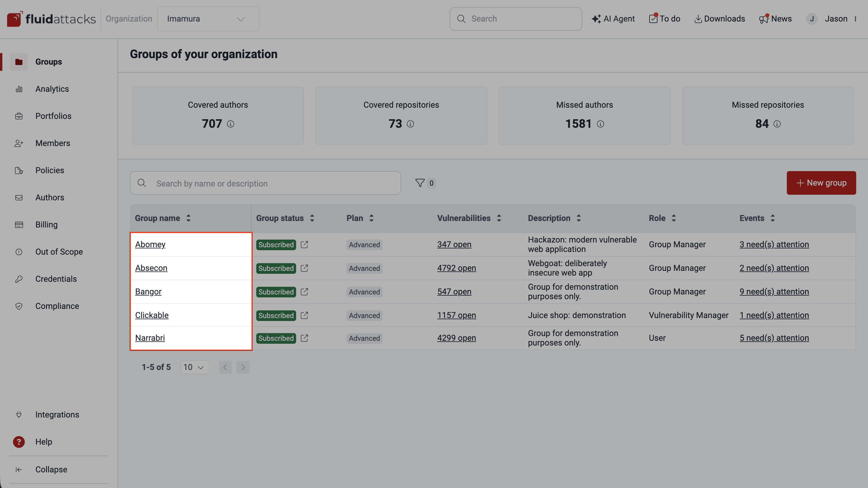The width and height of the screenshot is (868, 488).
Task: Toggle sorting on the Vulnerabilities column
Action: pos(499,218)
